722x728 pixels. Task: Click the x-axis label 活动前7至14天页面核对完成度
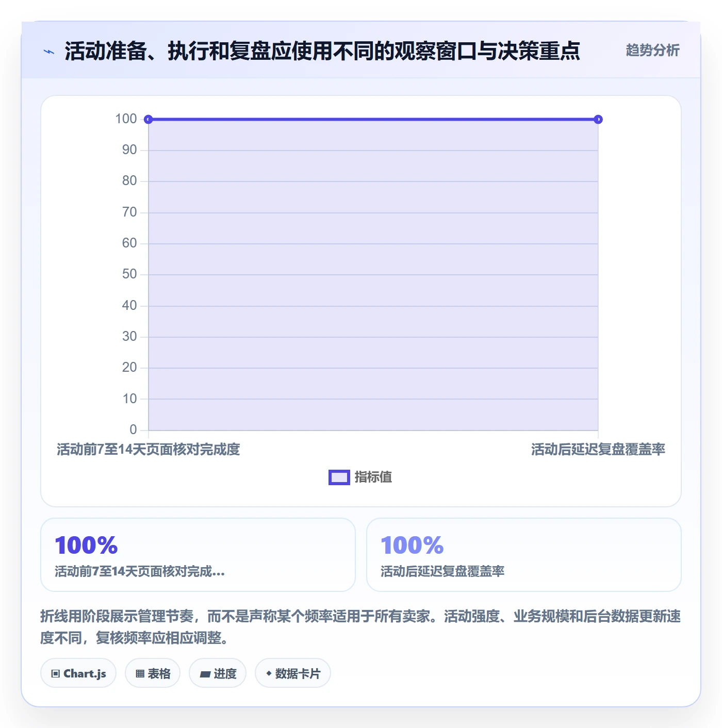click(149, 450)
